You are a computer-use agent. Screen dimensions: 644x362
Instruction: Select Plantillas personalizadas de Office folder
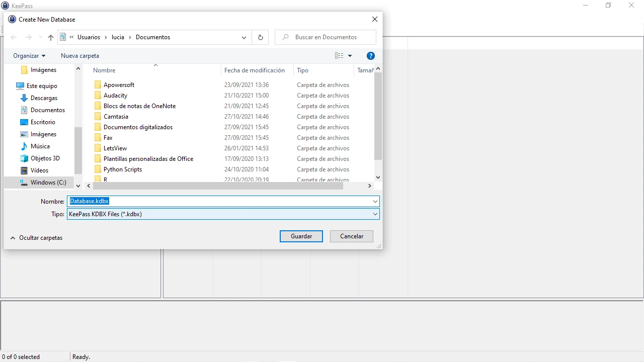click(x=148, y=159)
